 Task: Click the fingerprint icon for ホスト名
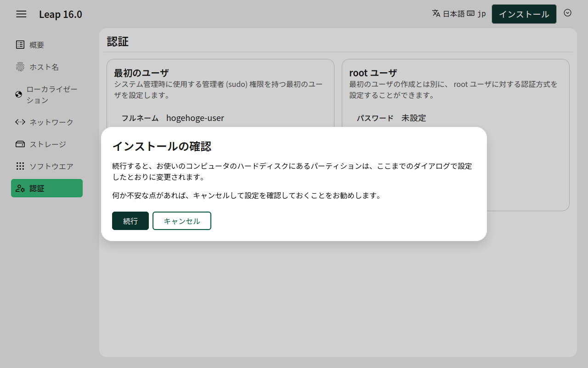20,67
